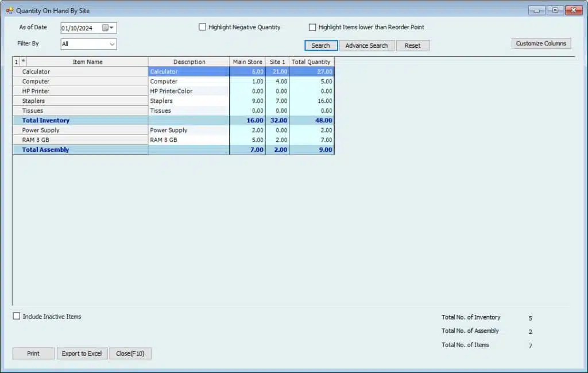The image size is (588, 373).
Task: Toggle Highlight Items lower than Reorder Point
Action: tap(312, 27)
